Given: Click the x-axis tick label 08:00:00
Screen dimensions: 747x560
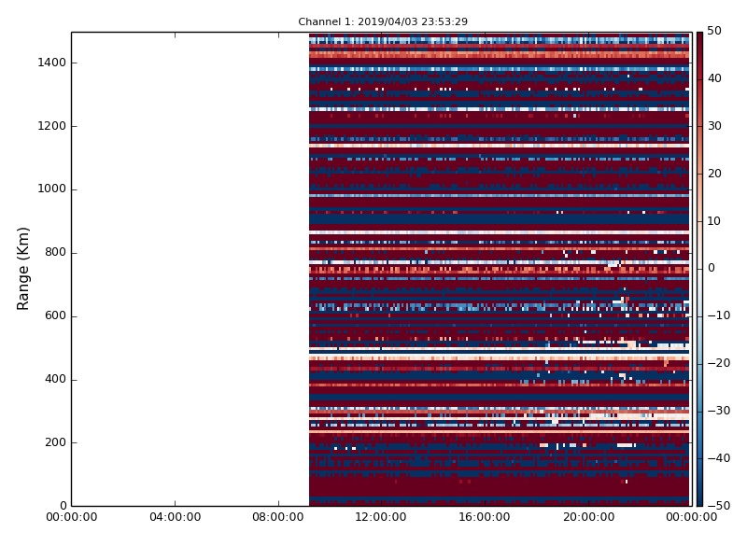Looking at the screenshot, I should [278, 517].
